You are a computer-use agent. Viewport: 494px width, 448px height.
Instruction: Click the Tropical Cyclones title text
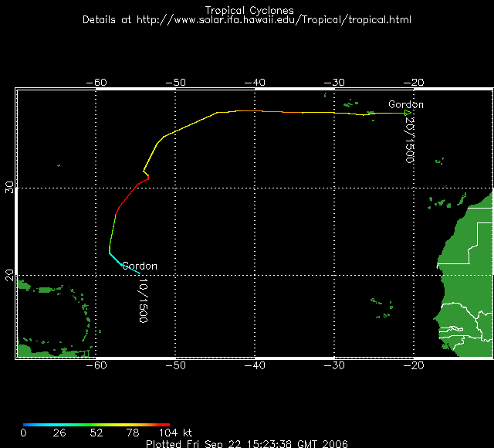point(249,9)
